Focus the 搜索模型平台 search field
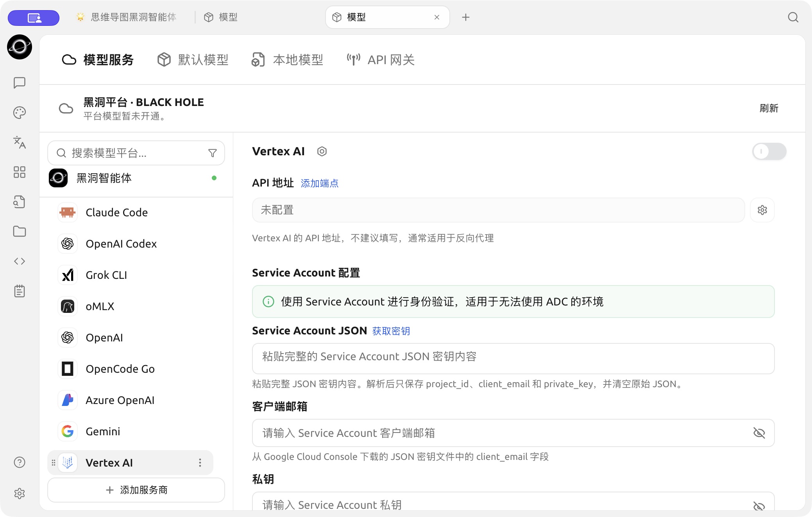 (136, 153)
